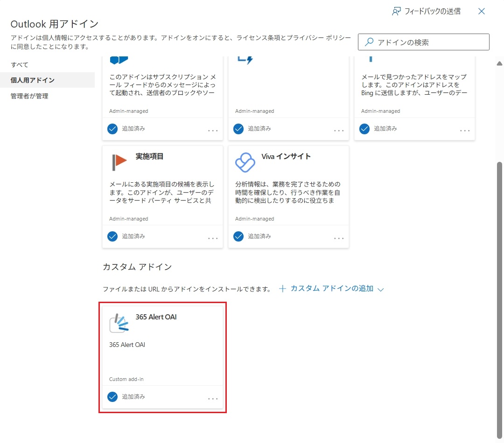Expand the カスタム アドインの追加 dropdown chevron
The height and width of the screenshot is (443, 504).
(380, 289)
